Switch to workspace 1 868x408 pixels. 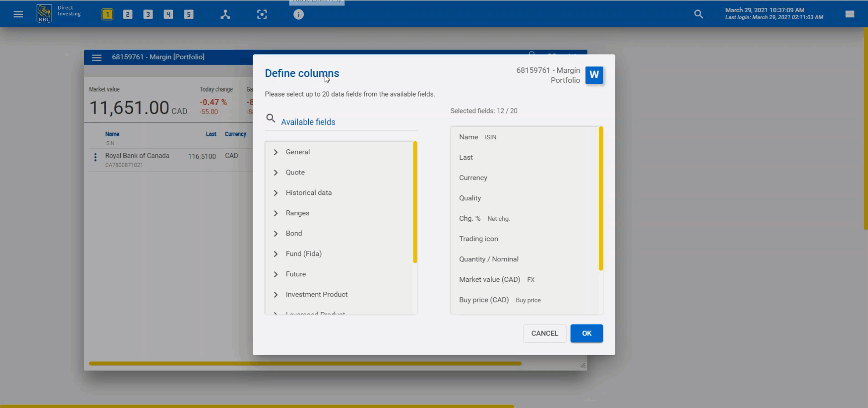tap(107, 15)
